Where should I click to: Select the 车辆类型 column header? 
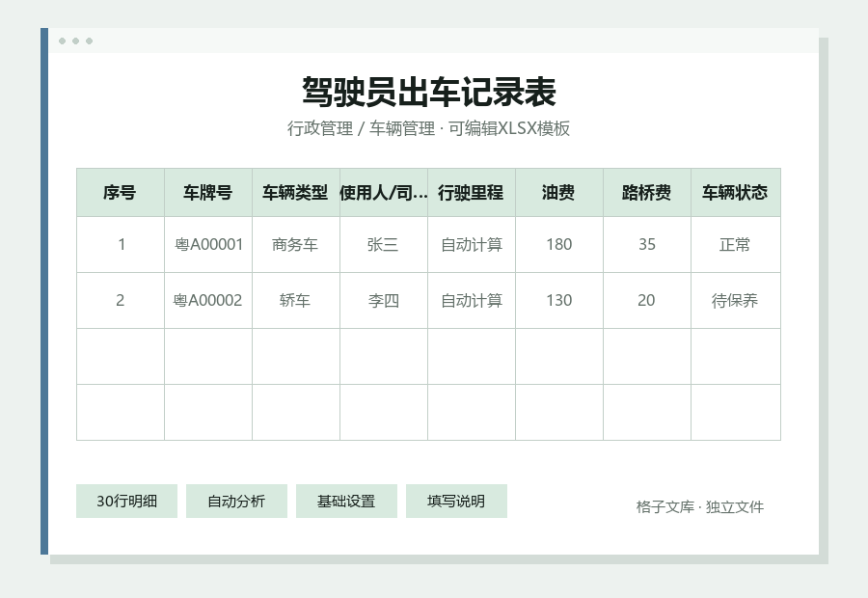296,193
